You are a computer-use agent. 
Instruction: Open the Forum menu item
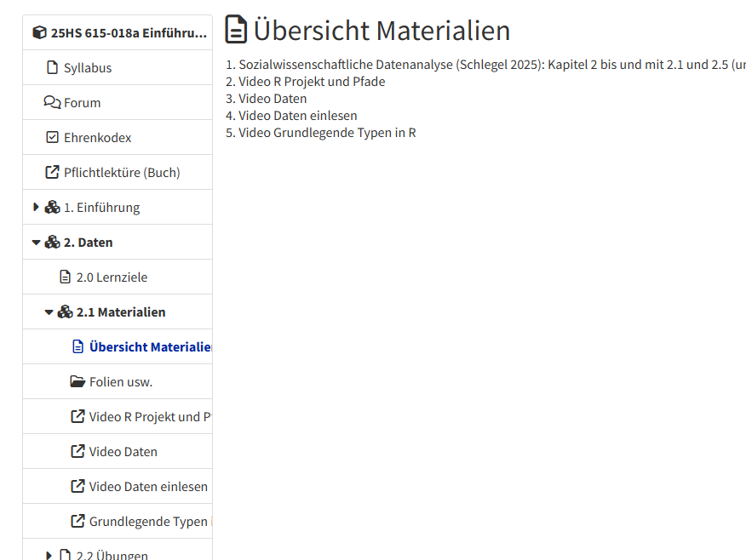coord(82,103)
